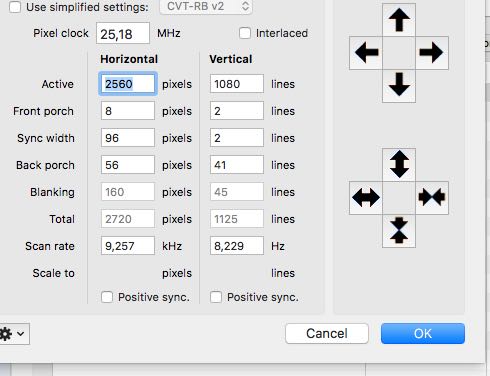Click the OK button
The image size is (490, 376).
pyautogui.click(x=423, y=333)
